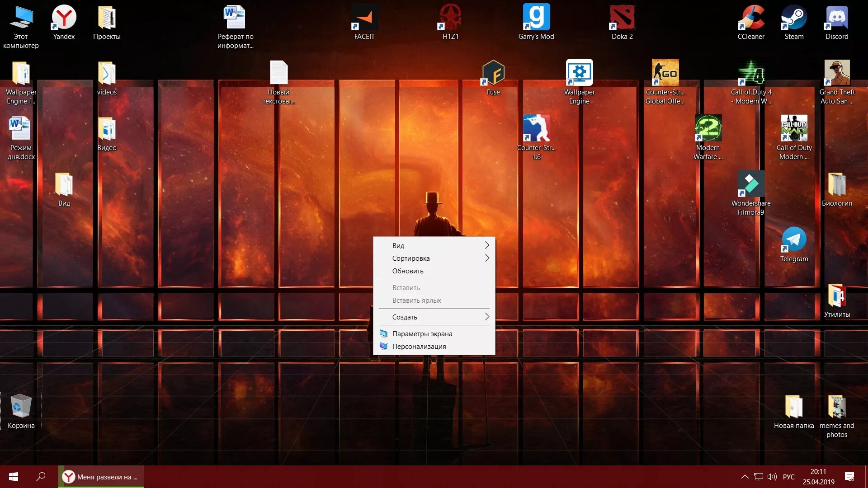Open clock and date 20:11 flyout
This screenshot has width=868, height=488.
click(818, 477)
